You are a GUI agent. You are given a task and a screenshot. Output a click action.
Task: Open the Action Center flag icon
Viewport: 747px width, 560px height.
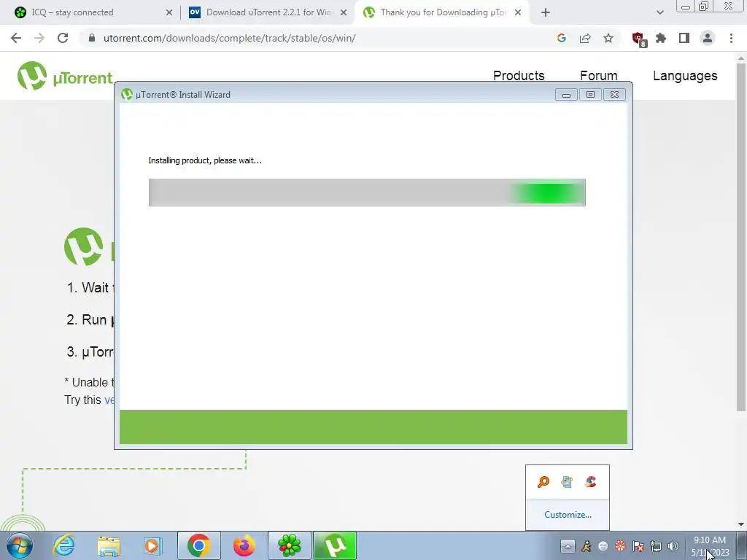point(638,546)
